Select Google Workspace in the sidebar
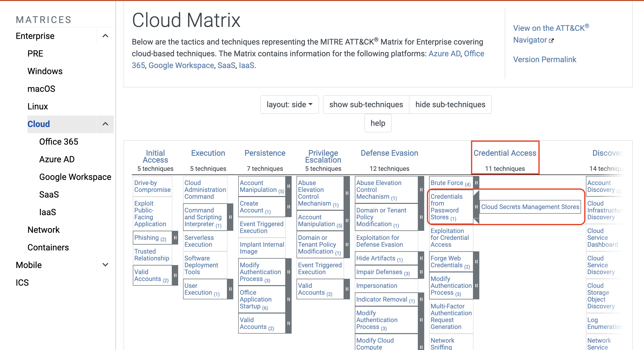Viewport: 644px width, 350px height. tap(75, 177)
